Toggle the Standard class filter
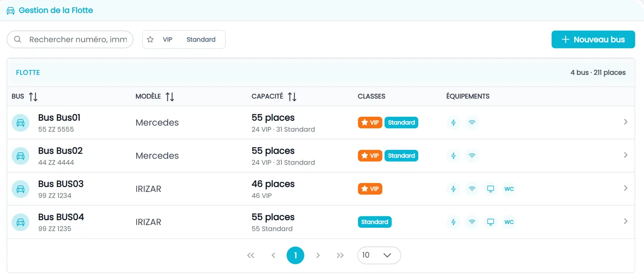The width and height of the screenshot is (644, 276). click(201, 39)
